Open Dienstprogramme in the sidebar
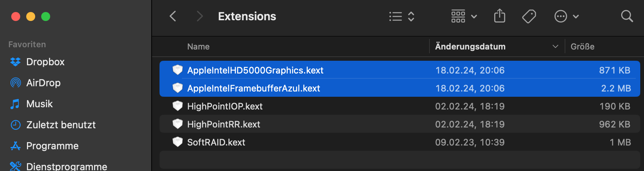The height and width of the screenshot is (171, 644). [x=66, y=166]
